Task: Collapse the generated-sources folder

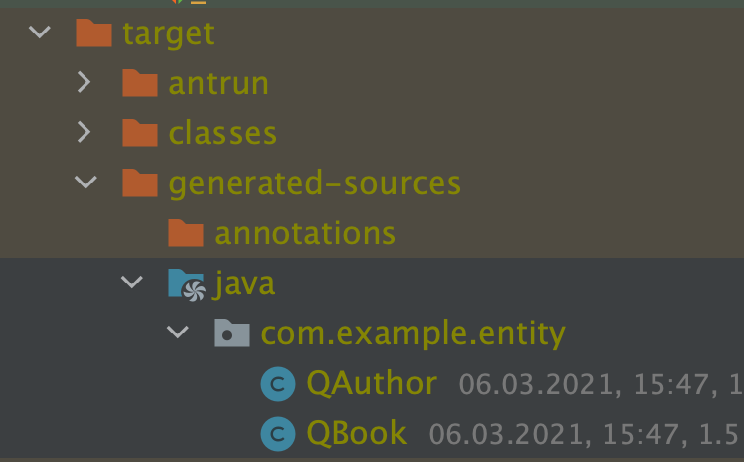Action: [86, 183]
